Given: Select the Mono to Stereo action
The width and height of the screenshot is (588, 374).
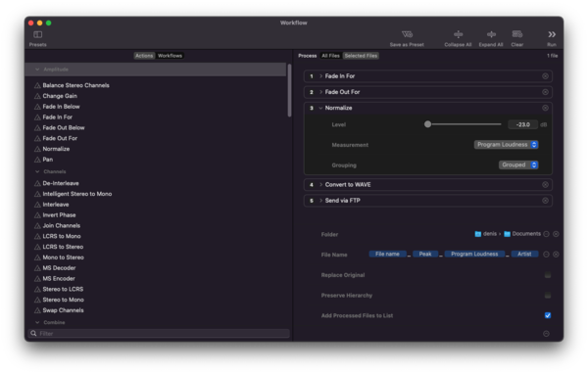Looking at the screenshot, I should pyautogui.click(x=64, y=257).
